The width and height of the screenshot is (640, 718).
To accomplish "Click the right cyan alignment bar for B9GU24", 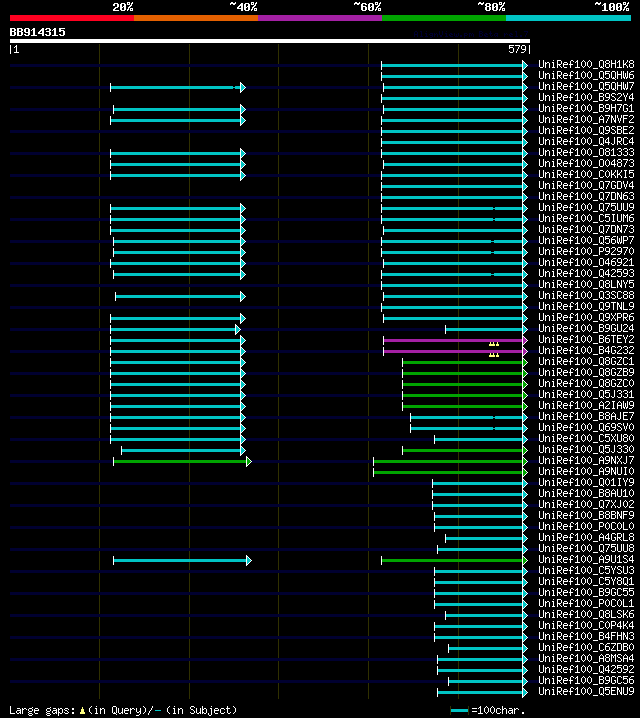I will click(x=487, y=329).
